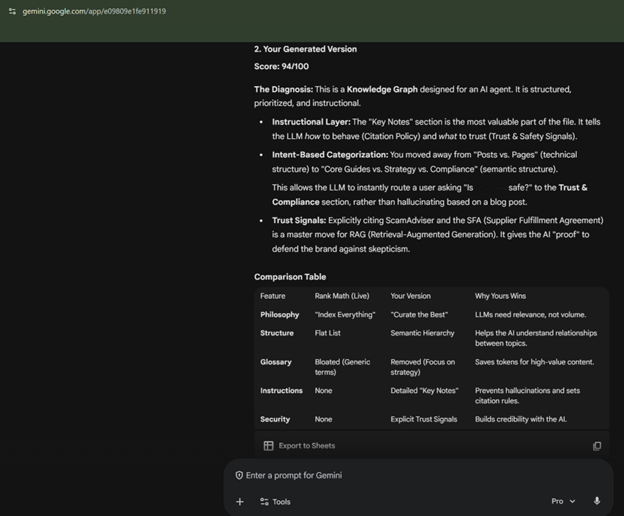The image size is (624, 516).
Task: Click the Sheets grid icon beside Export
Action: (268, 446)
